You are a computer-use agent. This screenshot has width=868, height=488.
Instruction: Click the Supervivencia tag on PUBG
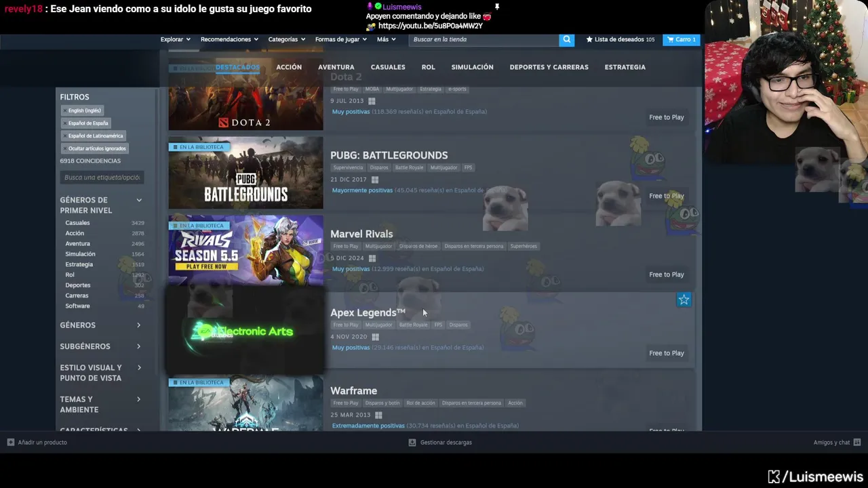pos(349,167)
